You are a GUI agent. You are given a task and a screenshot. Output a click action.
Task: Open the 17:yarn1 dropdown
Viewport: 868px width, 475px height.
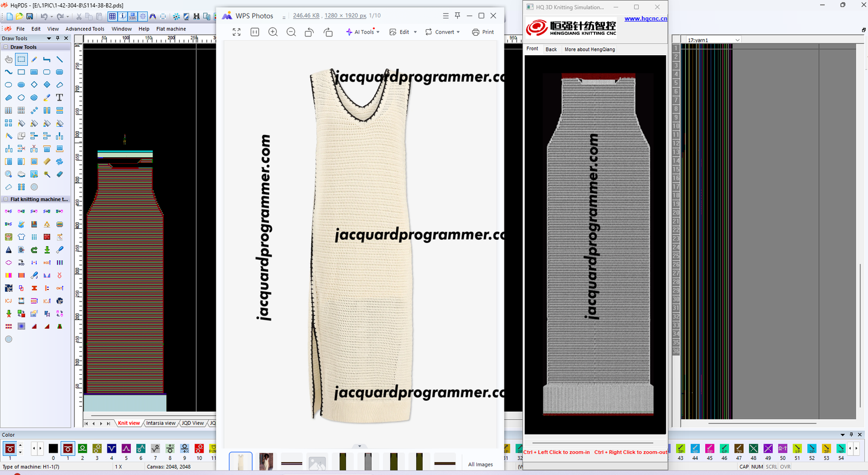pyautogui.click(x=737, y=40)
